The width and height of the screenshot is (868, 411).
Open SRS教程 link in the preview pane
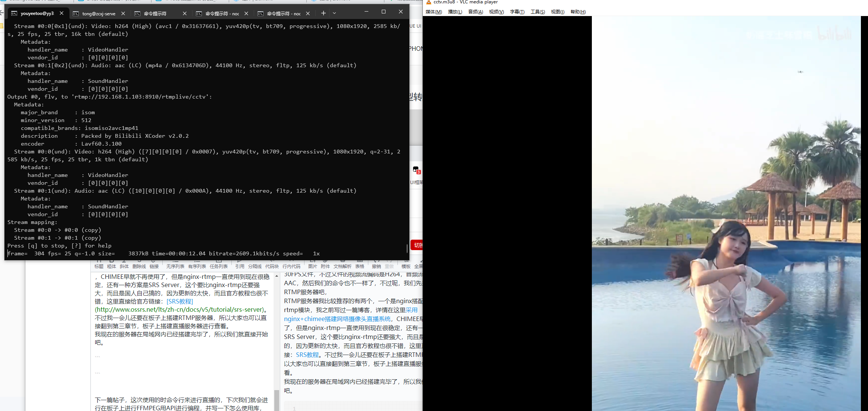pos(307,355)
